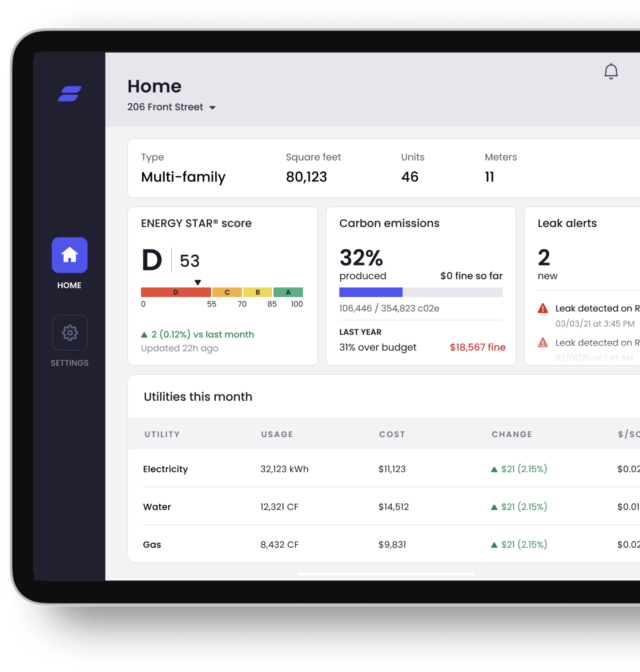This screenshot has width=640, height=672.
Task: Click the notification bell icon
Action: (611, 71)
